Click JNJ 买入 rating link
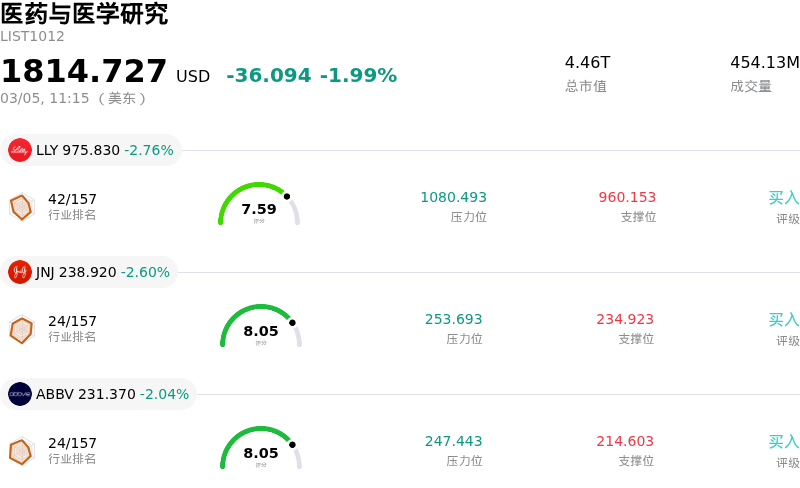Image resolution: width=800 pixels, height=488 pixels. pyautogui.click(x=783, y=320)
